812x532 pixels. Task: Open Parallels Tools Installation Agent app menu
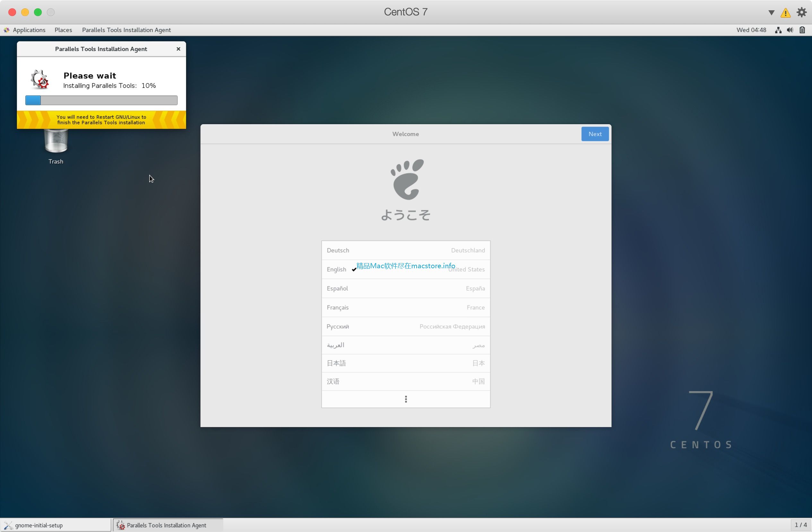(126, 30)
